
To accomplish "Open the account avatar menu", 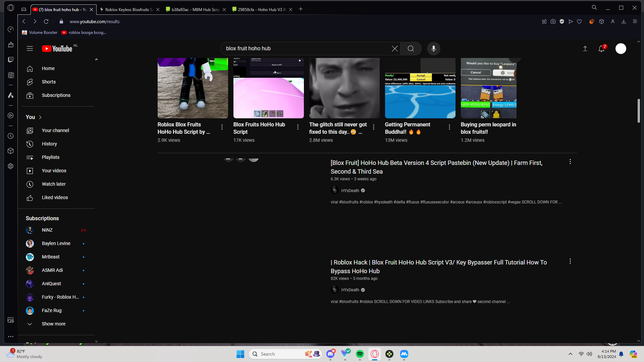I will tap(621, 49).
